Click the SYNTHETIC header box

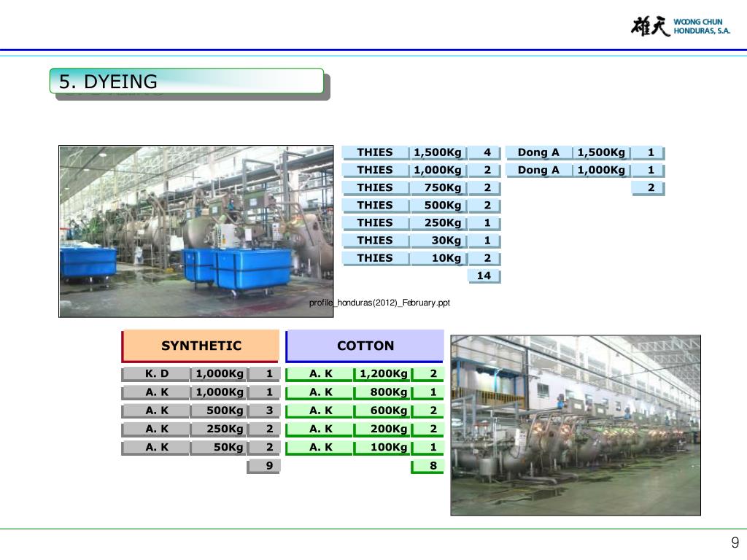(201, 346)
